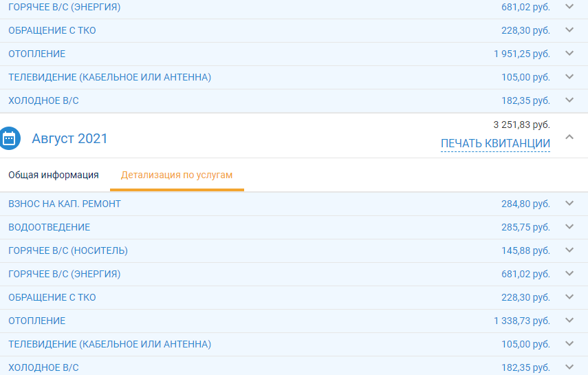
Task: Expand ГОРЯЧЕЕ В/С (ЭНЕРГИЯ) chevron under August
Action: click(569, 274)
